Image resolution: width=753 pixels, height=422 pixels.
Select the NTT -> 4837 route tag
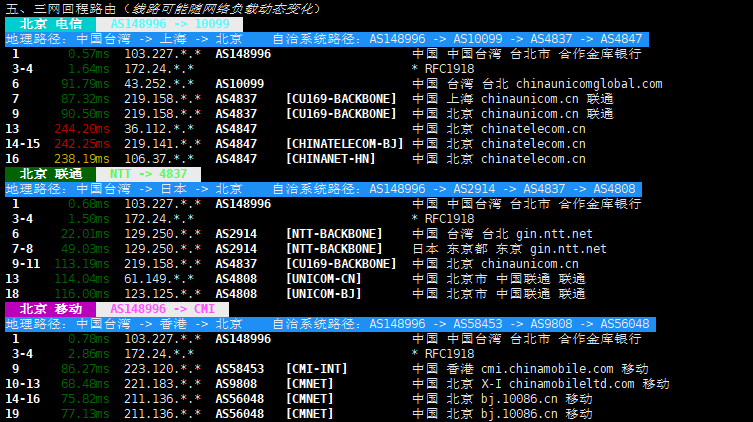point(148,173)
